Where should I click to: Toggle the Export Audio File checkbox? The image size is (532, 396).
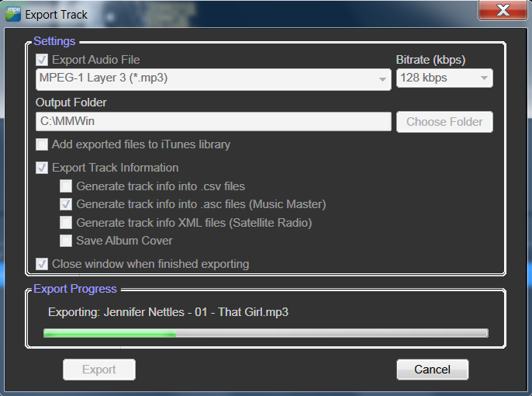(43, 60)
